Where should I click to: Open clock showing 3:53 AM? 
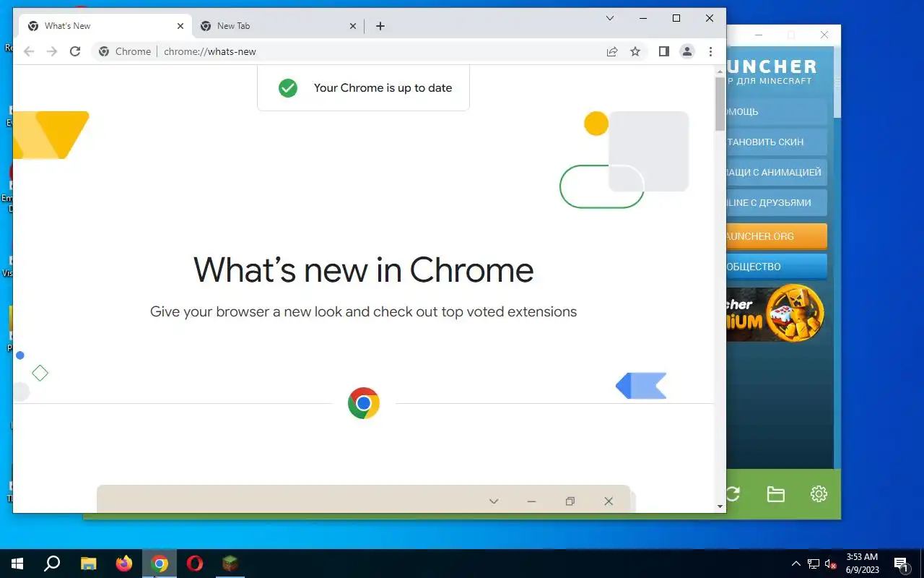pos(862,564)
